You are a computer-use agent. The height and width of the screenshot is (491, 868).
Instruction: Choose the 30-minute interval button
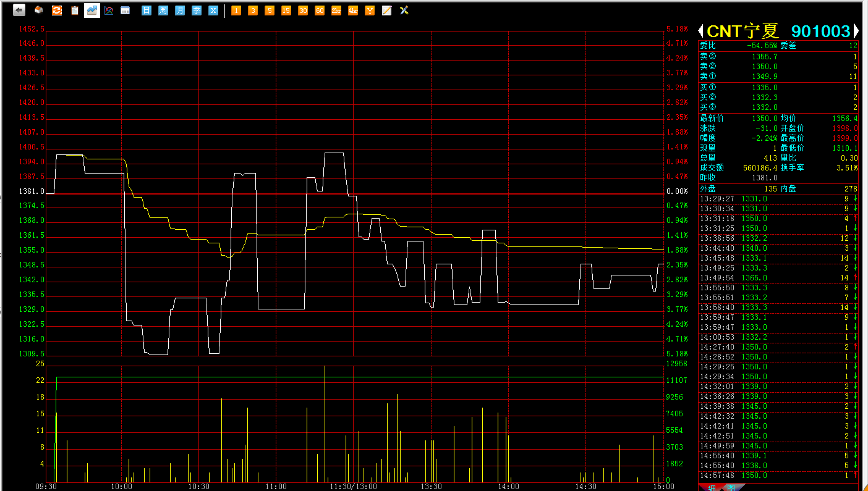click(303, 10)
